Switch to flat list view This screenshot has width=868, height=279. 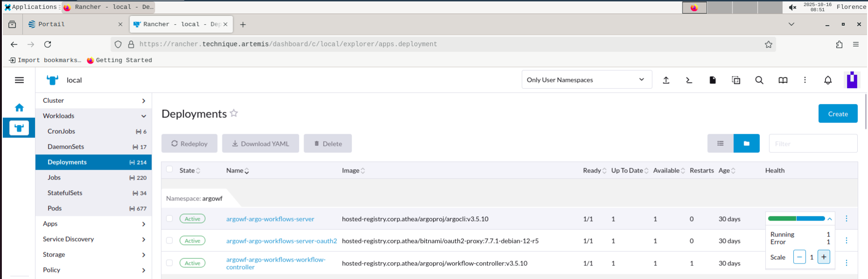720,143
